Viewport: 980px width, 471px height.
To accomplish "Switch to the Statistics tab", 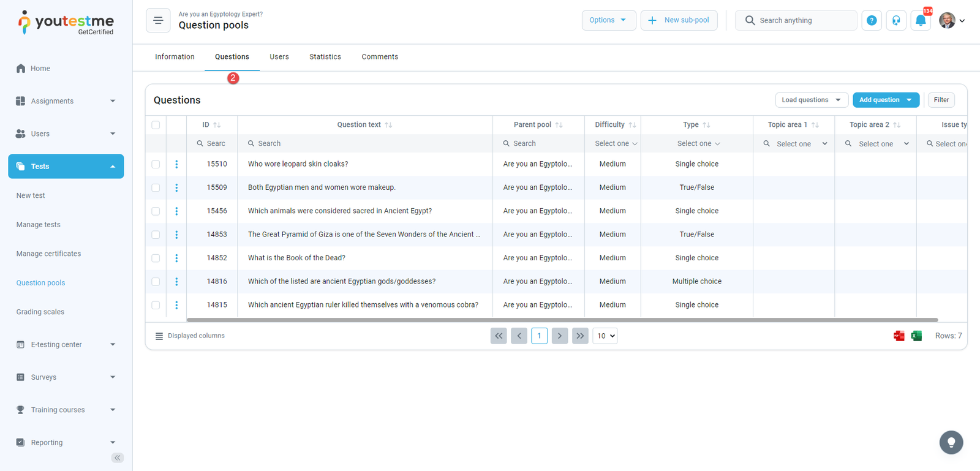I will [325, 57].
